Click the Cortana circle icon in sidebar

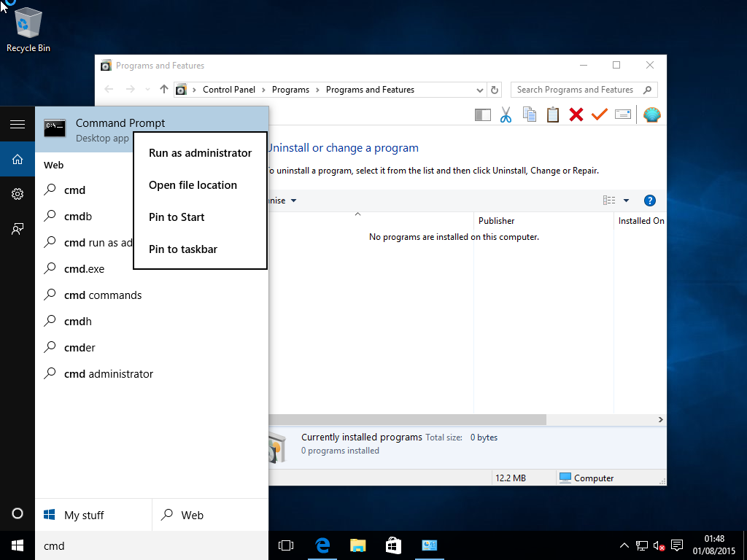click(18, 513)
